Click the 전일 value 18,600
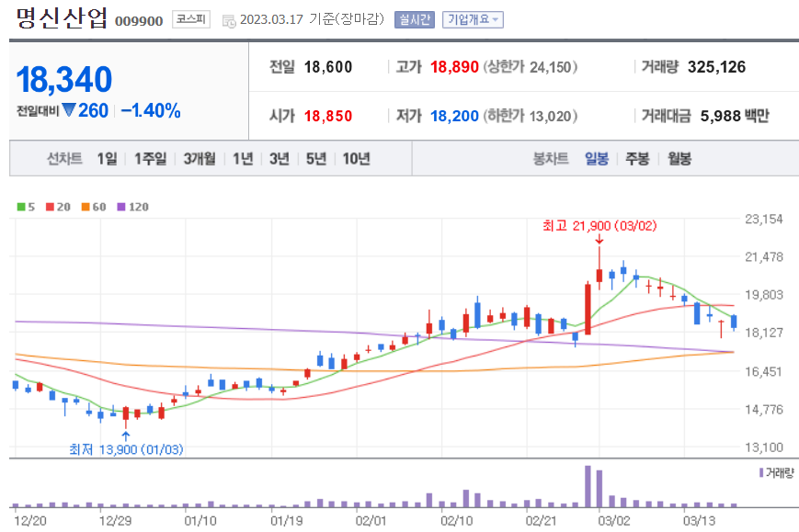Viewport: 799px width, 532px height. tap(328, 67)
